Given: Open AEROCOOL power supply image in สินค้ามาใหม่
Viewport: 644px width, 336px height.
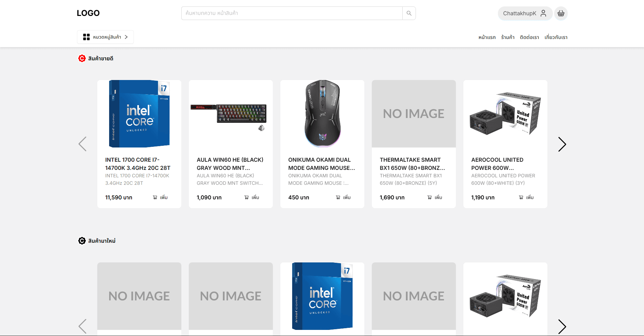Looking at the screenshot, I should 505,296.
